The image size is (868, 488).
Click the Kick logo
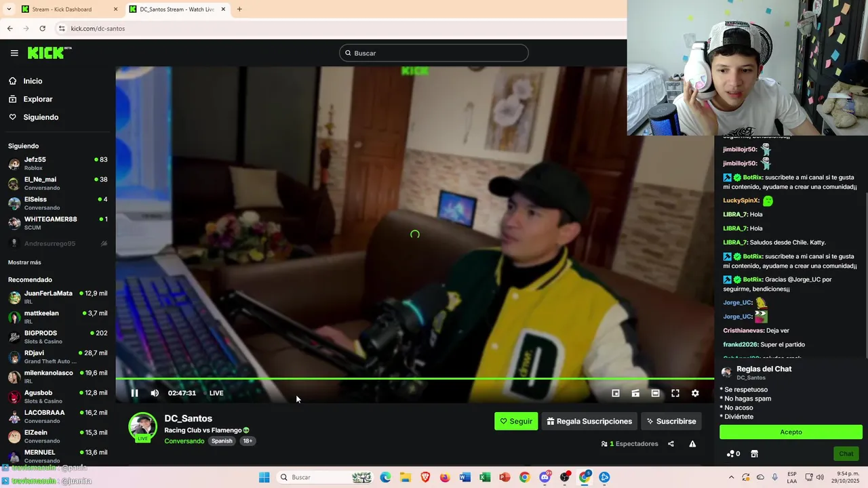tap(50, 53)
